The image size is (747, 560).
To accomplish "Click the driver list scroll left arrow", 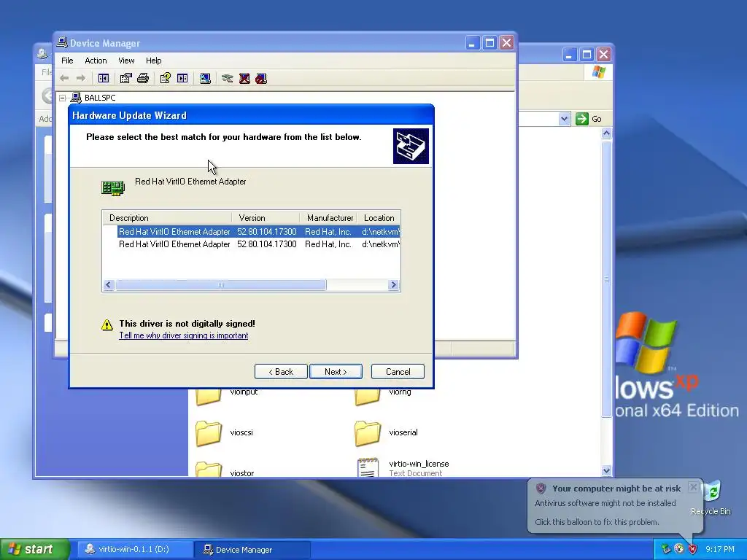I will click(108, 285).
